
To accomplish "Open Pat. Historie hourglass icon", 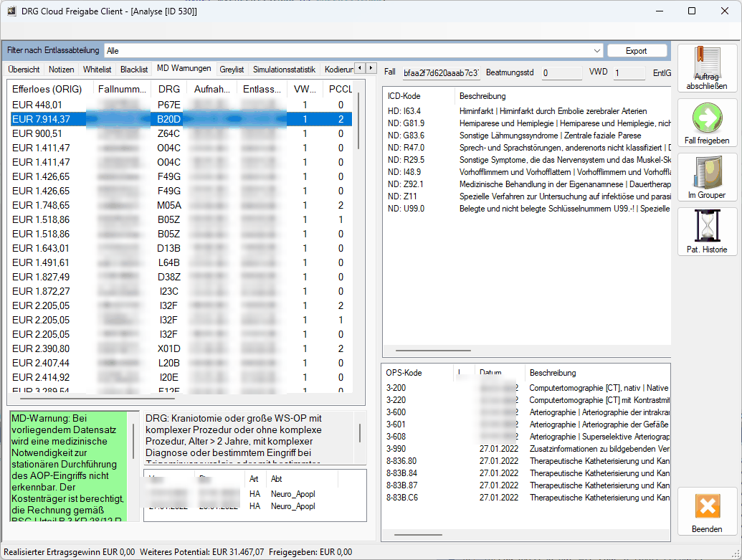I will point(707,231).
